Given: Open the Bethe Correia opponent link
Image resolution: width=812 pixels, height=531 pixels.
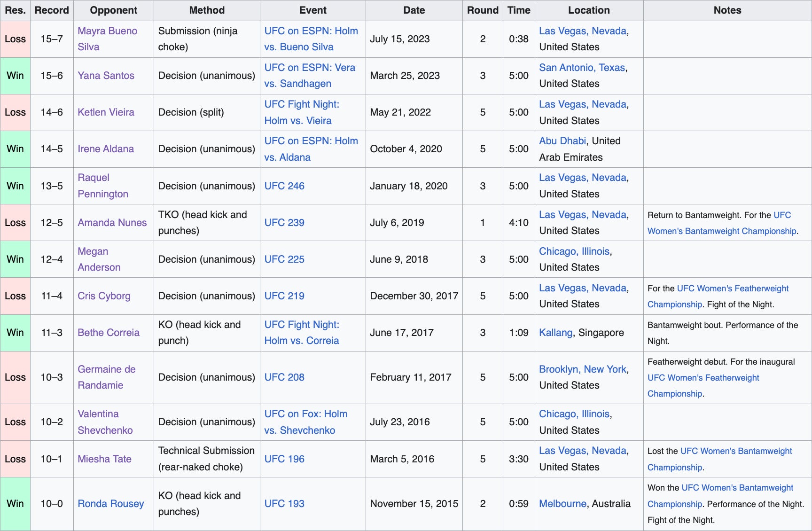Looking at the screenshot, I should click(x=108, y=333).
